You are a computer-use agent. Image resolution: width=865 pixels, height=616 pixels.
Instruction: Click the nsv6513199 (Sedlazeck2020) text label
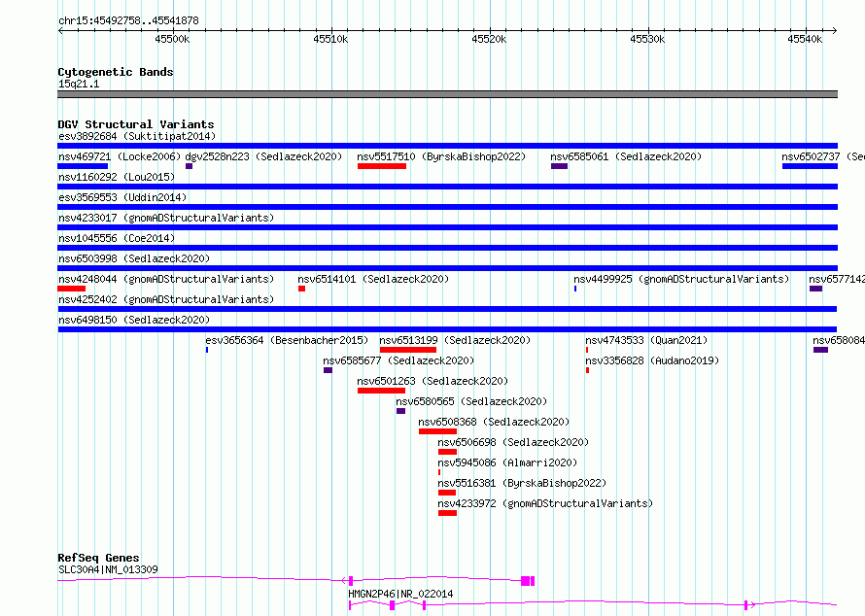pos(455,340)
